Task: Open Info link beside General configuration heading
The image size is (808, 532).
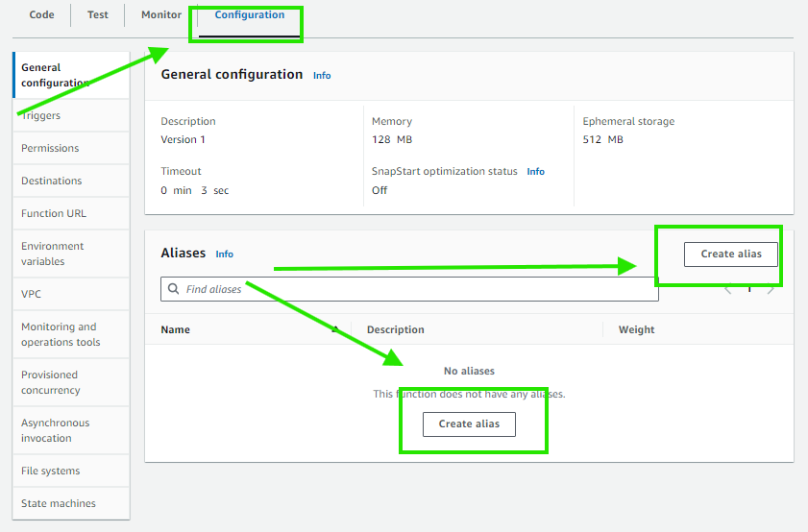Action: 322,75
